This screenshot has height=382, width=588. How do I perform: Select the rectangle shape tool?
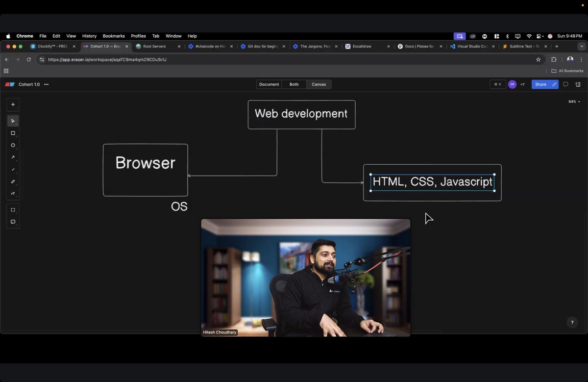(x=13, y=133)
